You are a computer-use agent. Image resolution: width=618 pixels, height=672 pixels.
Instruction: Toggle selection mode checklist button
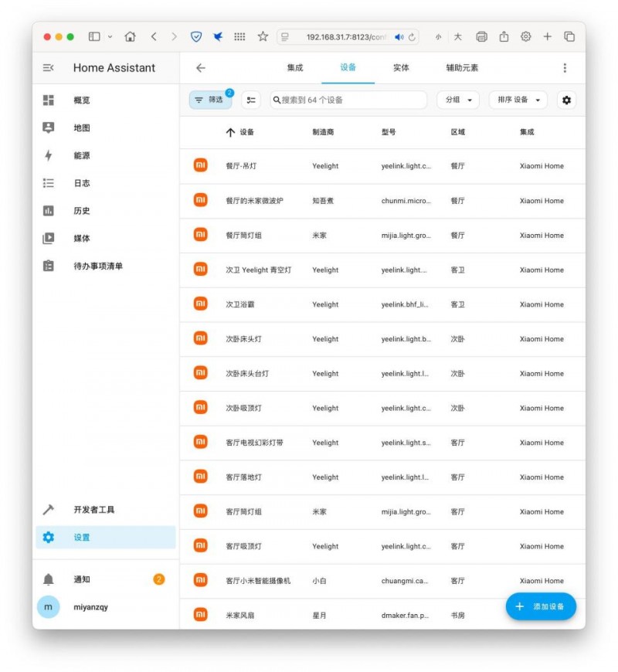pos(250,100)
